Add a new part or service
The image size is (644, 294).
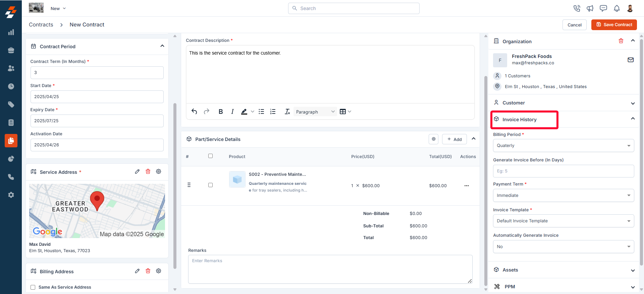coord(454,139)
